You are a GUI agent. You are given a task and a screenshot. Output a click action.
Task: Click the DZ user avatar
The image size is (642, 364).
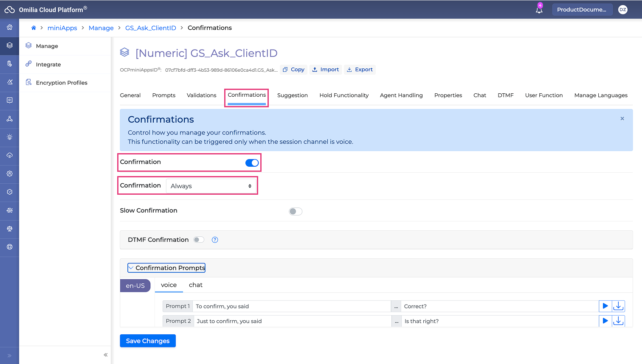(x=622, y=10)
